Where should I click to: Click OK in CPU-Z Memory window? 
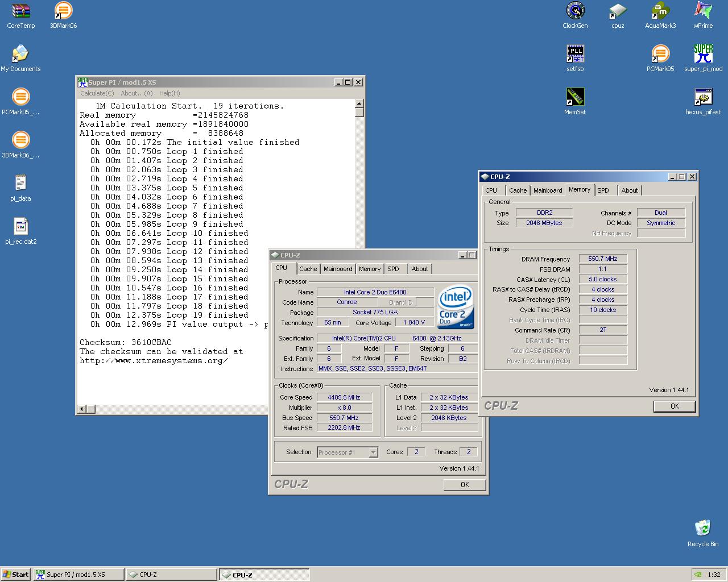tap(675, 406)
